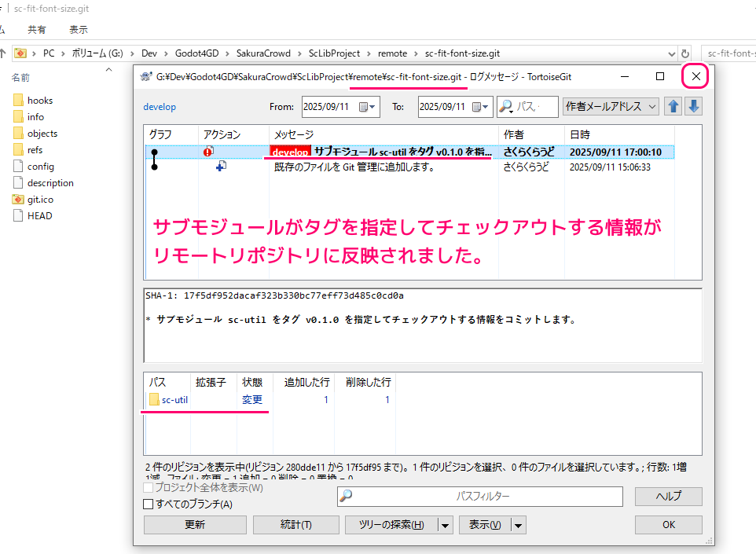The height and width of the screenshot is (554, 756).
Task: Click the commit graph node of the latest revision
Action: [155, 151]
